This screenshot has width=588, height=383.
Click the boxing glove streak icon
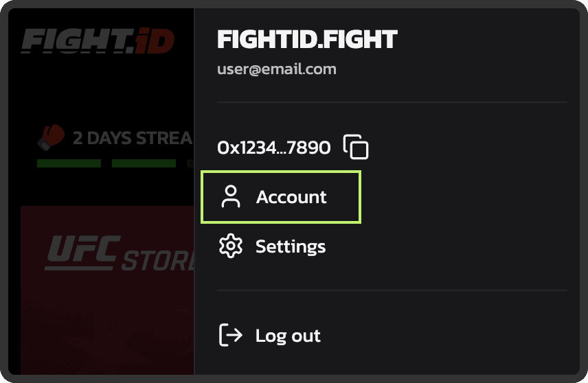[51, 137]
